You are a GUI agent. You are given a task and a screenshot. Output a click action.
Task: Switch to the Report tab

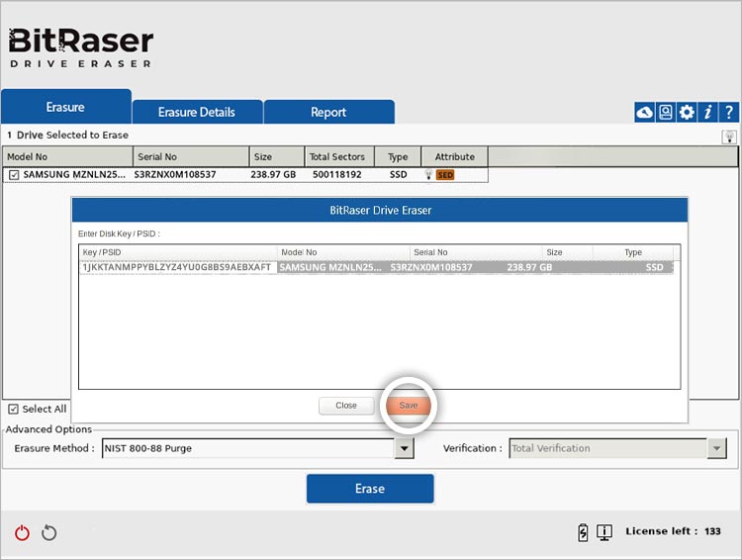328,112
